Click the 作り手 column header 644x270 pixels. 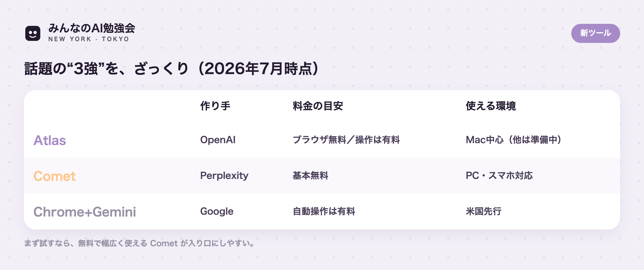click(x=215, y=106)
